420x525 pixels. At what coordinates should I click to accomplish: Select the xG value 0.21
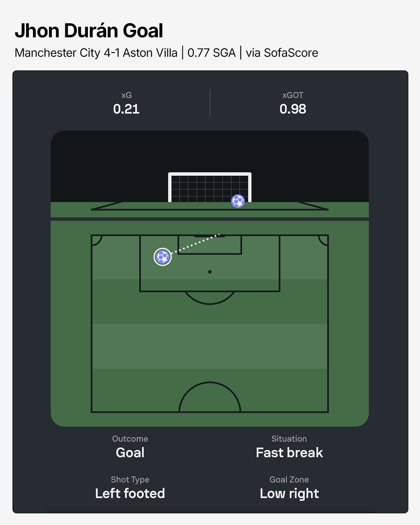126,109
